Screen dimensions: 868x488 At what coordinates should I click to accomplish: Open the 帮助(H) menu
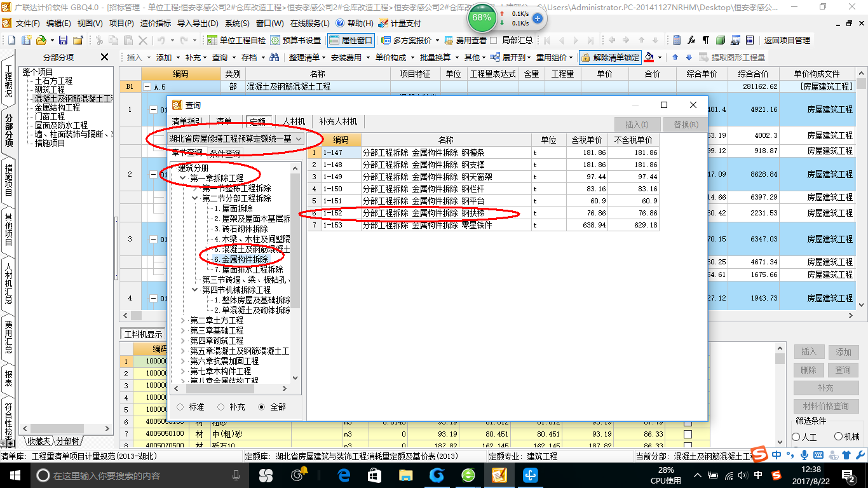(356, 23)
